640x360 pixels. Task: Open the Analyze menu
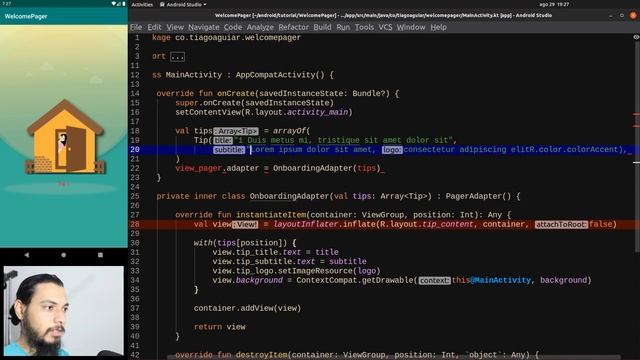click(260, 27)
